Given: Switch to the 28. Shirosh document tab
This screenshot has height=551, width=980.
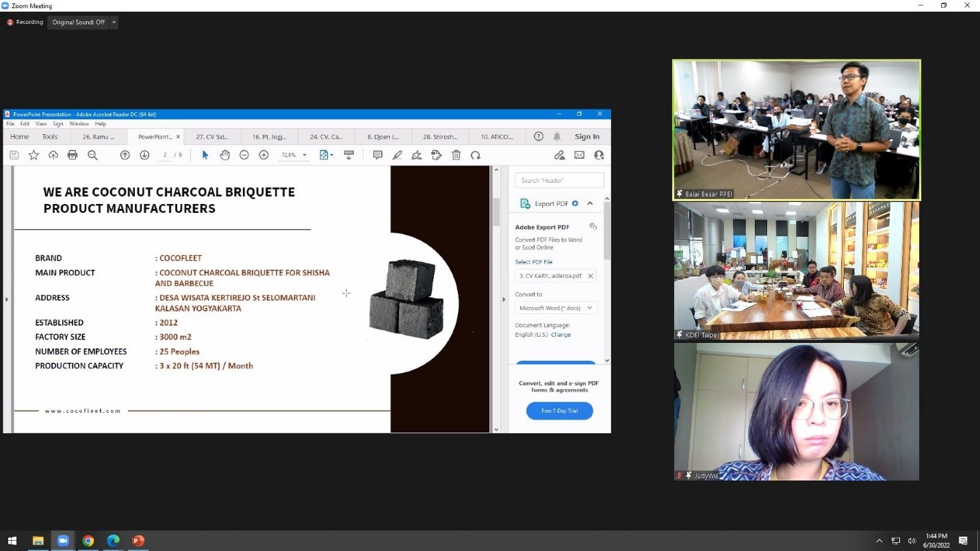Looking at the screenshot, I should click(440, 136).
